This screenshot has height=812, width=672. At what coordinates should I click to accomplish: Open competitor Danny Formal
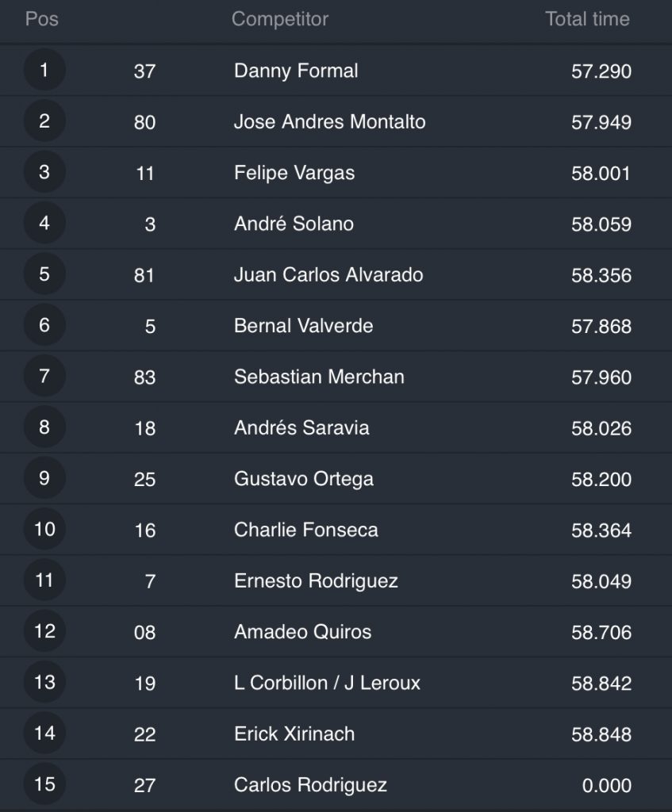pyautogui.click(x=296, y=71)
